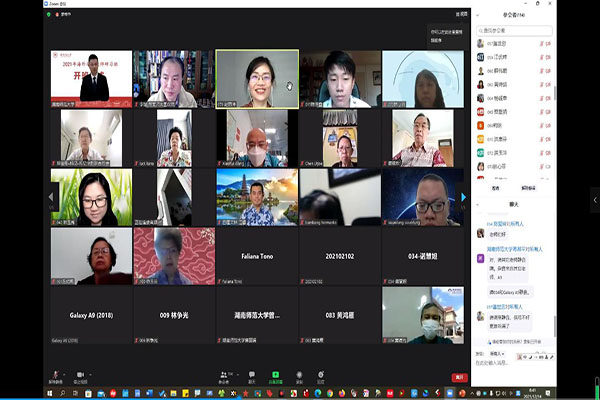Click the chat icon in toolbar
The width and height of the screenshot is (600, 400).
pyautogui.click(x=252, y=377)
